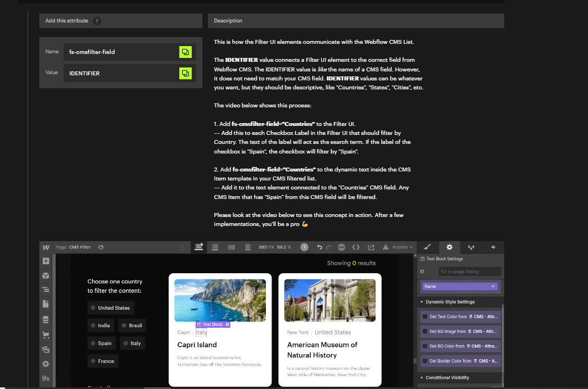Click the ID for in-page linking field
The width and height of the screenshot is (588, 389).
click(x=470, y=271)
